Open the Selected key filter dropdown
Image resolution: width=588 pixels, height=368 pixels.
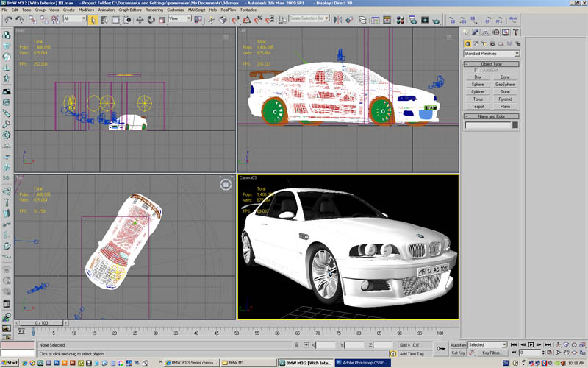(487, 344)
